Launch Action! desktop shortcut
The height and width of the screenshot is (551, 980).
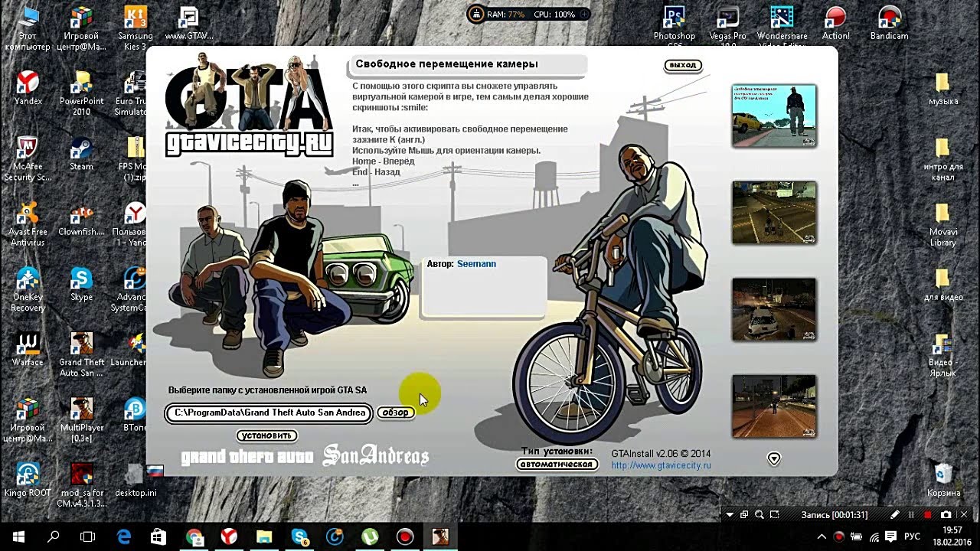835,23
